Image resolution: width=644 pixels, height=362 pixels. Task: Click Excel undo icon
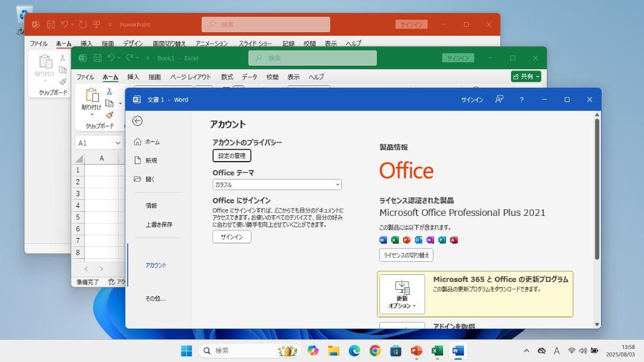(x=112, y=58)
